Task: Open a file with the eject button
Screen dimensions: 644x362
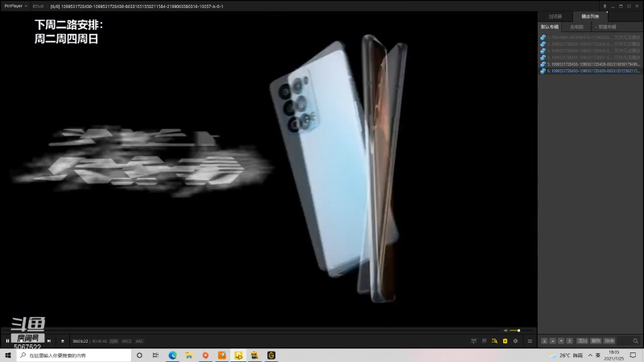Action: tap(63, 341)
